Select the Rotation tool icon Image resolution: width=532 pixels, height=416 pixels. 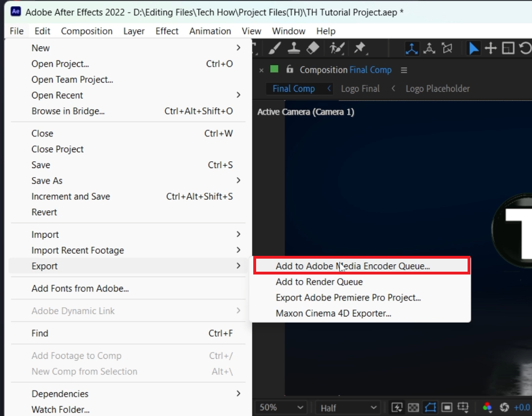tap(525, 49)
